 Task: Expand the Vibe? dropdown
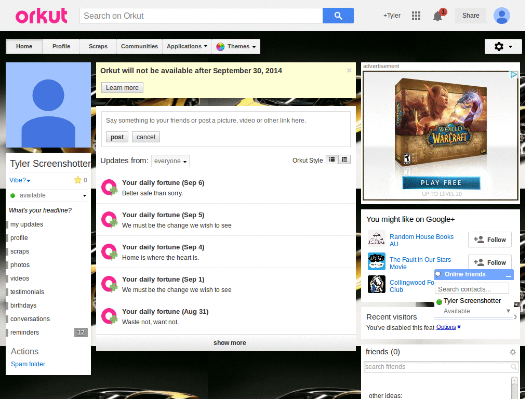point(20,180)
